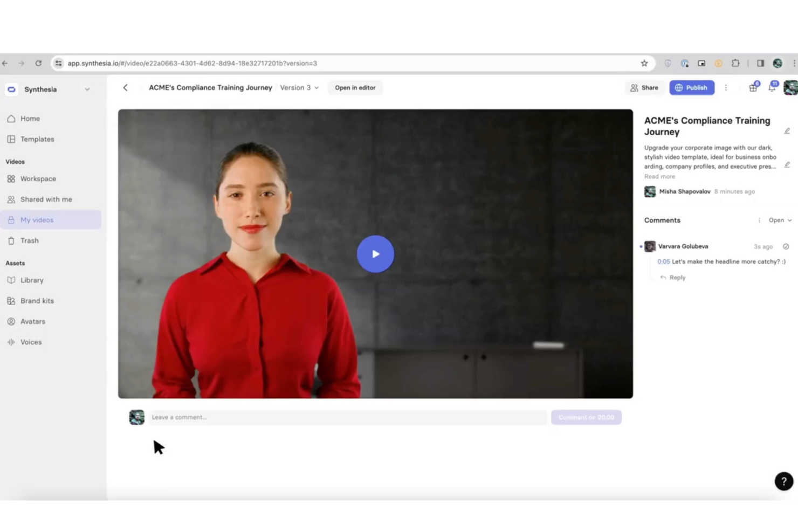Reply to Varvara Golubeva's comment
This screenshot has height=532, width=798.
[x=673, y=278]
